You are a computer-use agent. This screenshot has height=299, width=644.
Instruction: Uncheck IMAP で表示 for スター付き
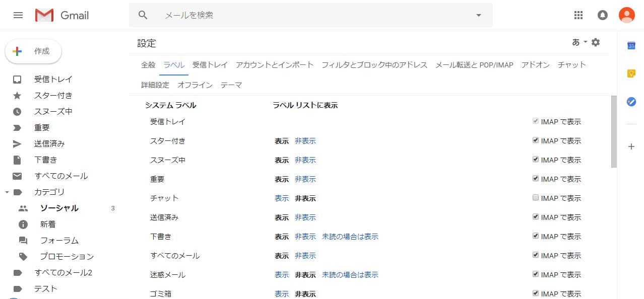pyautogui.click(x=536, y=140)
